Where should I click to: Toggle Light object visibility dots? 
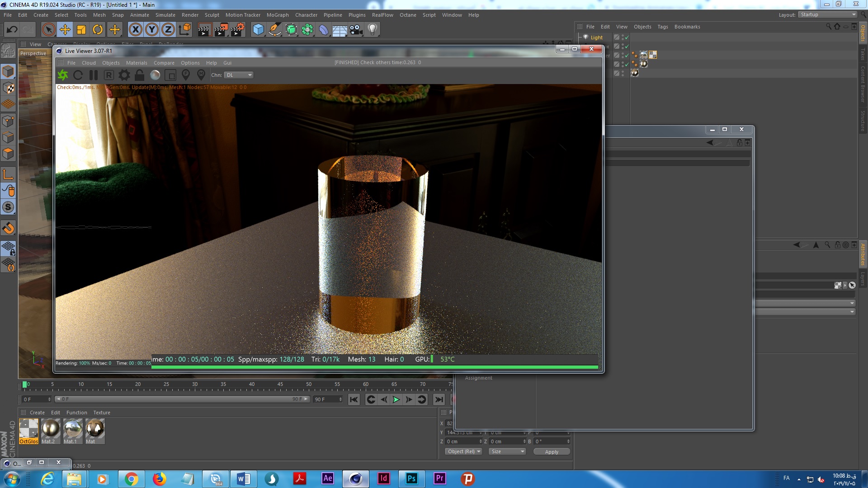(x=623, y=38)
